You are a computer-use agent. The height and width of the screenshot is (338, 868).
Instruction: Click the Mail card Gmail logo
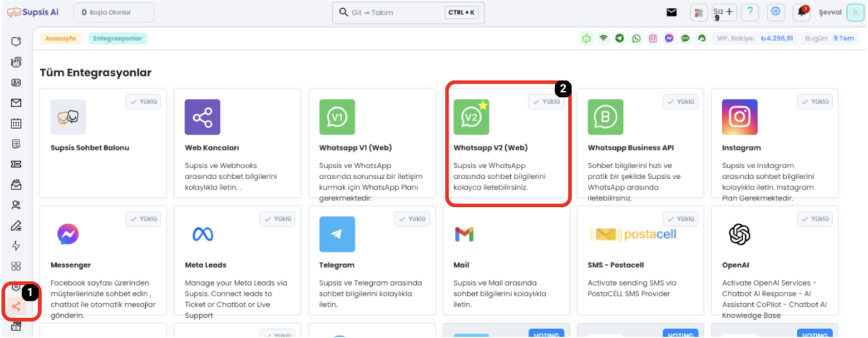[464, 234]
